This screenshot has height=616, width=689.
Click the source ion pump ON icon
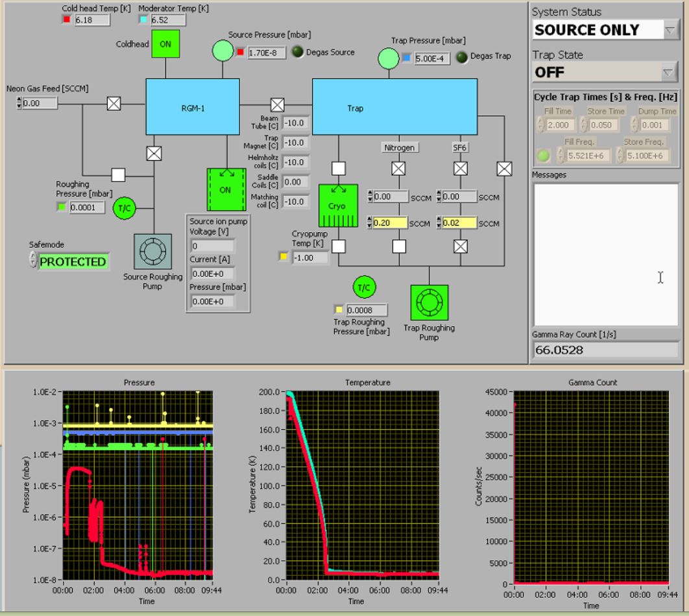(226, 189)
